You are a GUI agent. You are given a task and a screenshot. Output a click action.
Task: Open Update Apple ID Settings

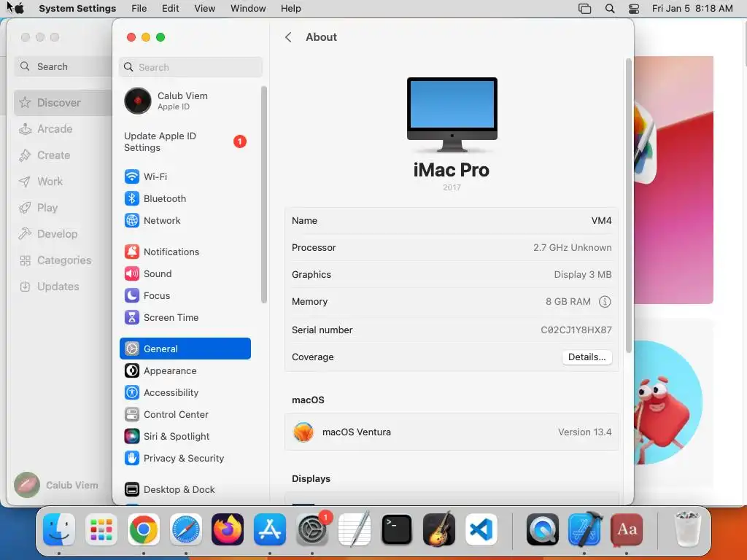pos(185,142)
